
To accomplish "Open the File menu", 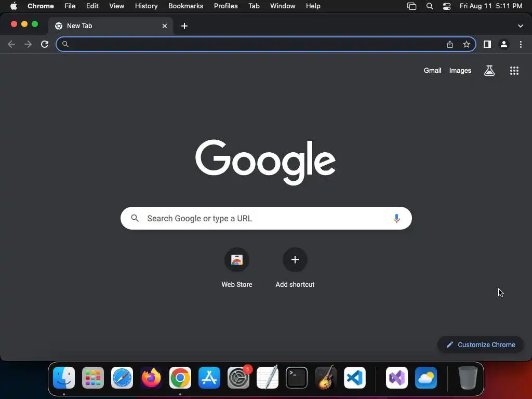I will click(x=70, y=6).
